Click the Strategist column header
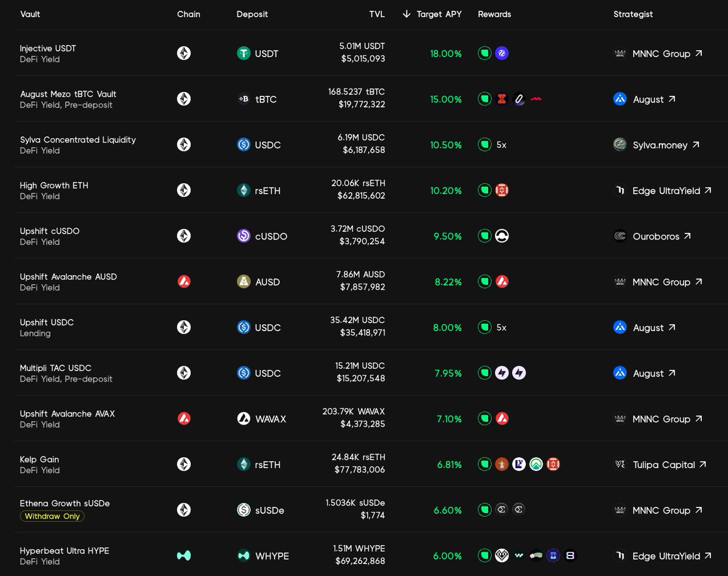This screenshot has height=576, width=728. pos(633,14)
